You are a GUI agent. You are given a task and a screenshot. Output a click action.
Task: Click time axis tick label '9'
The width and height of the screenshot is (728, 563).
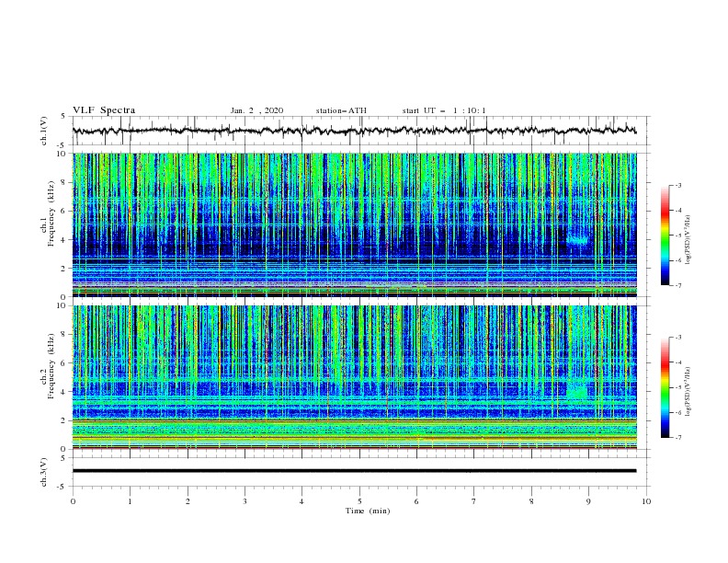pos(589,501)
